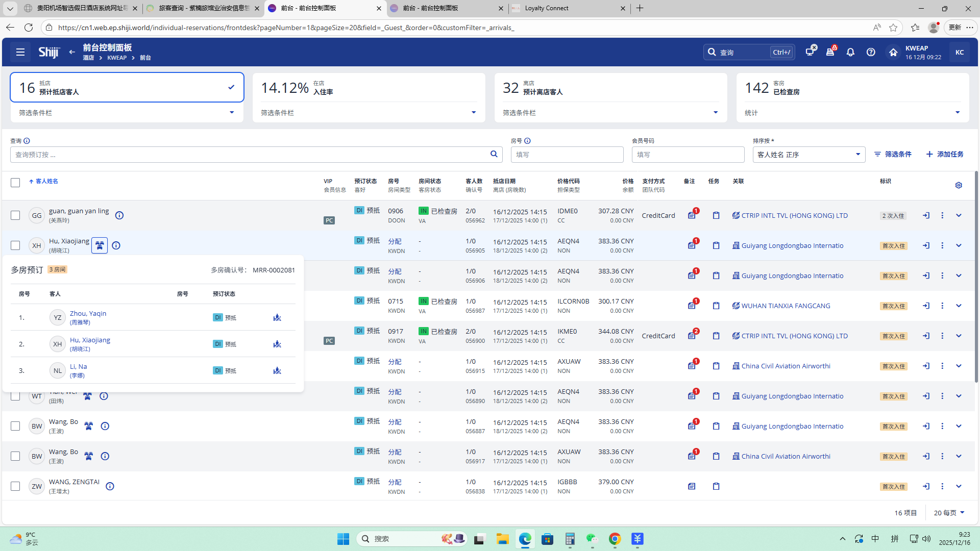Viewport: 980px width, 551px height.
Task: Switch to the Loyalty Connect browser tab
Action: coord(547,8)
